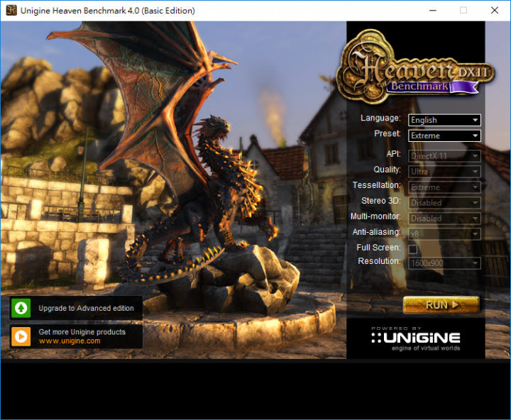Open the API dropdown showing DirectX 11
511x420 pixels.
(x=444, y=156)
